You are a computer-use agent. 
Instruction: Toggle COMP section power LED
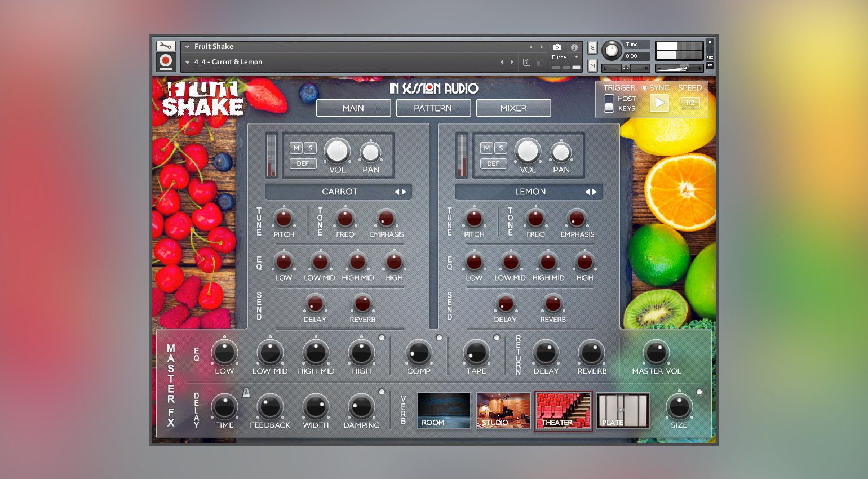click(x=439, y=338)
